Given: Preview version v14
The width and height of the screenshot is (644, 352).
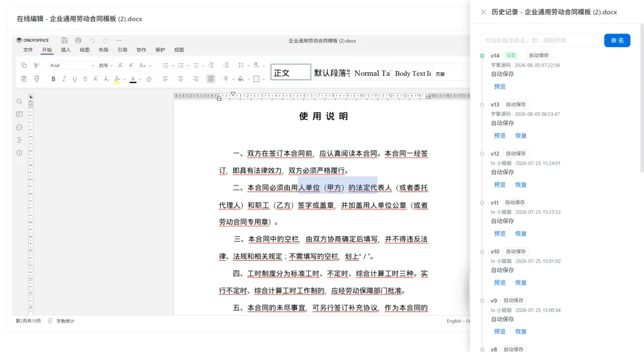Looking at the screenshot, I should tap(500, 87).
